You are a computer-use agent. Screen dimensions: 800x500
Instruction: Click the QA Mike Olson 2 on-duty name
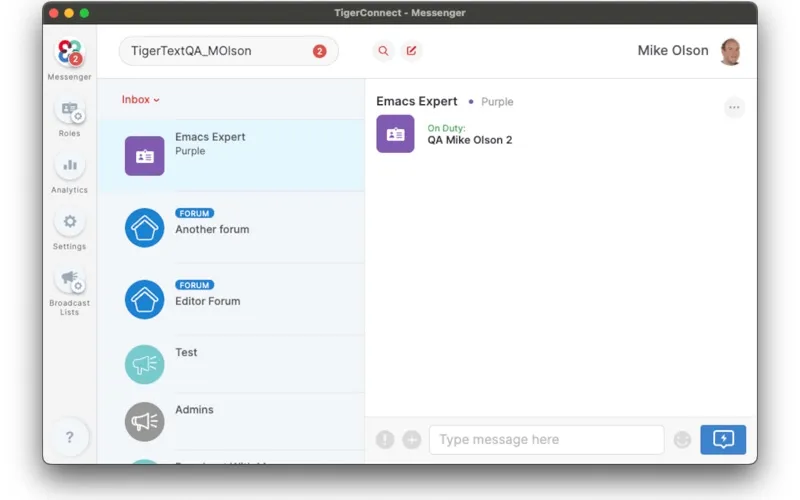click(x=470, y=140)
